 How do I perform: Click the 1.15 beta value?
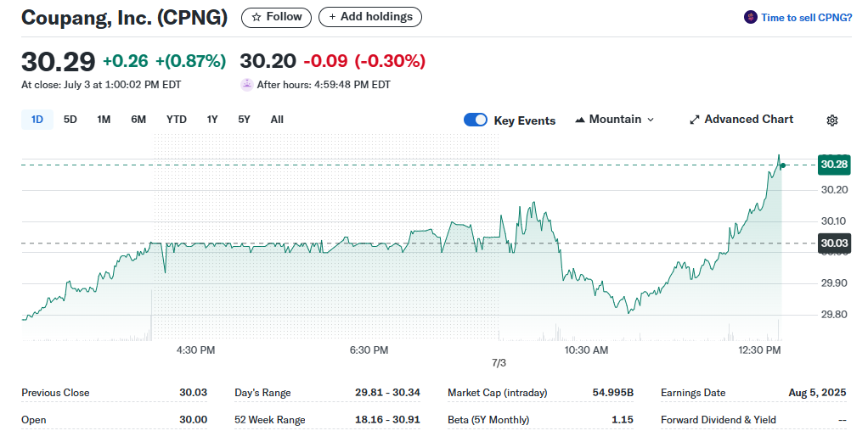tap(623, 419)
